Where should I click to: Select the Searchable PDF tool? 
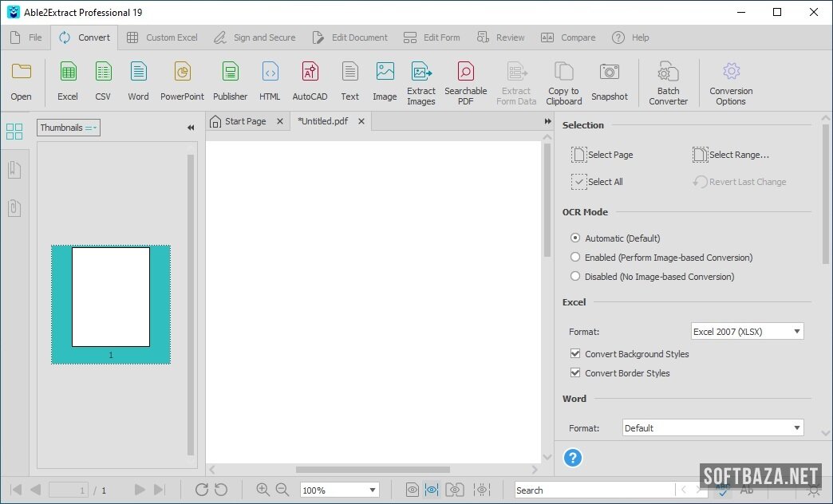pos(465,81)
